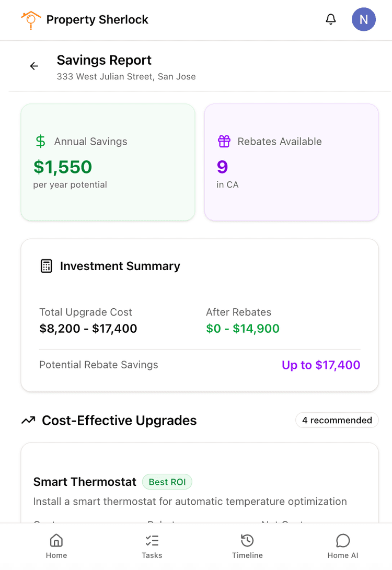The width and height of the screenshot is (392, 570).
Task: Click the 4 recommended badge
Action: tap(337, 420)
